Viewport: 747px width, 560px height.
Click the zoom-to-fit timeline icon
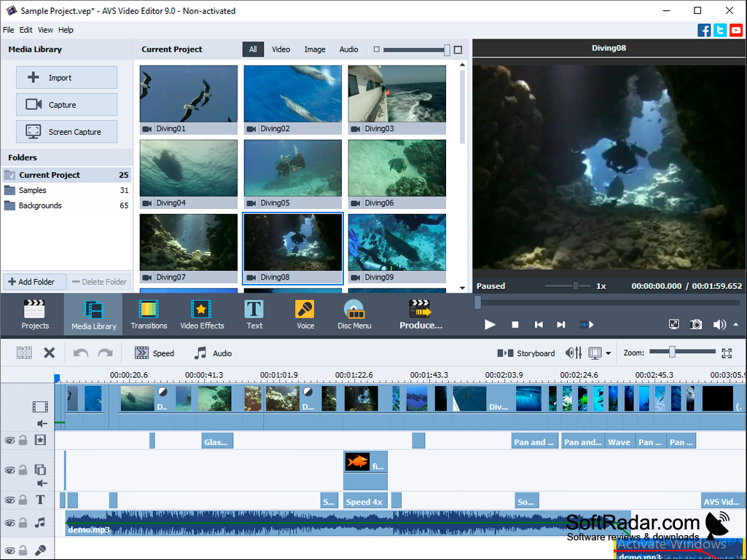point(727,353)
